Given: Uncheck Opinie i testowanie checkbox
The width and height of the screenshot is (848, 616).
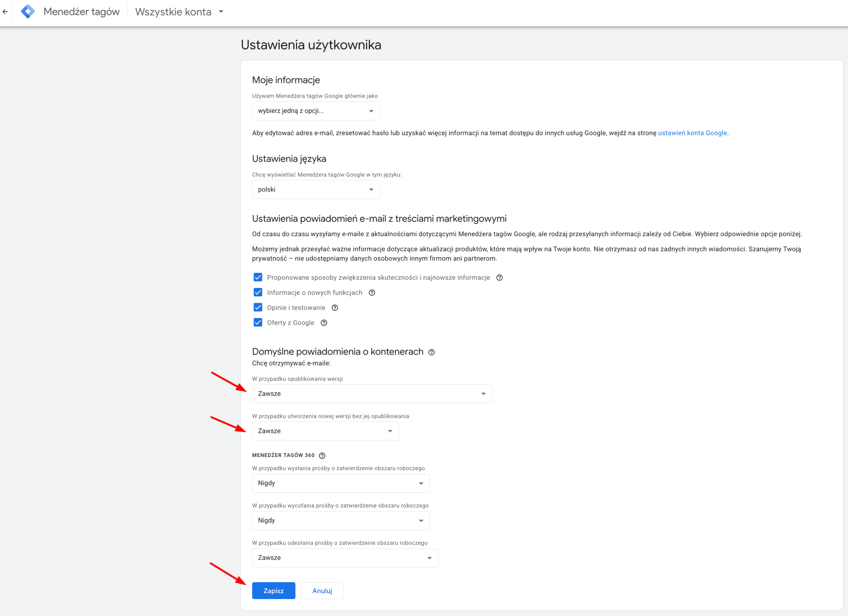Looking at the screenshot, I should coord(258,308).
